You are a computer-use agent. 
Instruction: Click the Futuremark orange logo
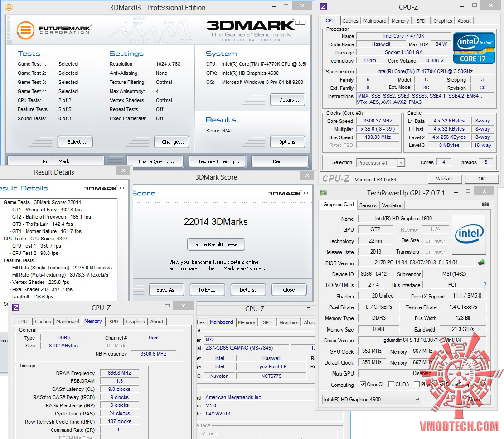[25, 30]
